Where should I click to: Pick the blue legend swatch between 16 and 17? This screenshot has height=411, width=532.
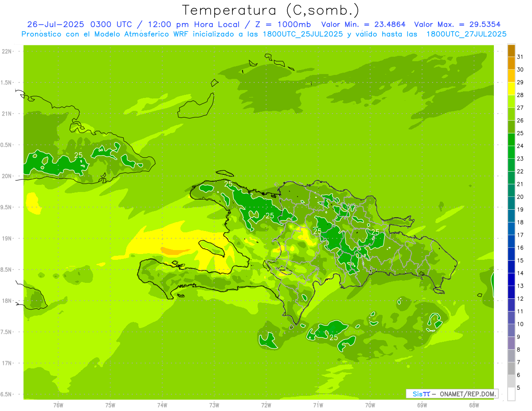(x=512, y=241)
